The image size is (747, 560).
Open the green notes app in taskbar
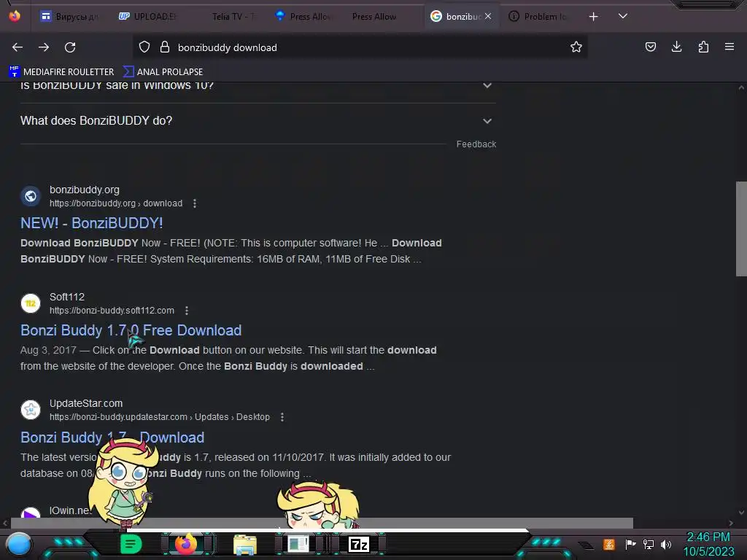[131, 544]
